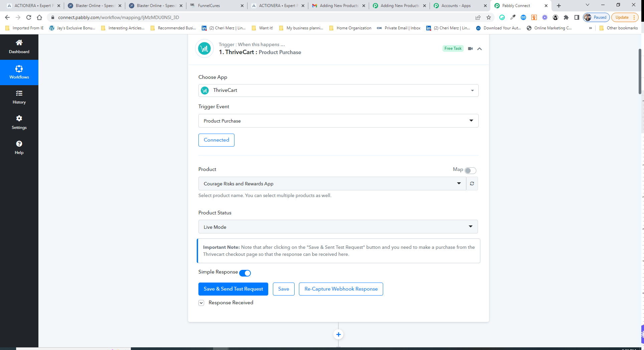Open the Home Organization bookmark folder
This screenshot has width=644, height=350.
tap(350, 28)
